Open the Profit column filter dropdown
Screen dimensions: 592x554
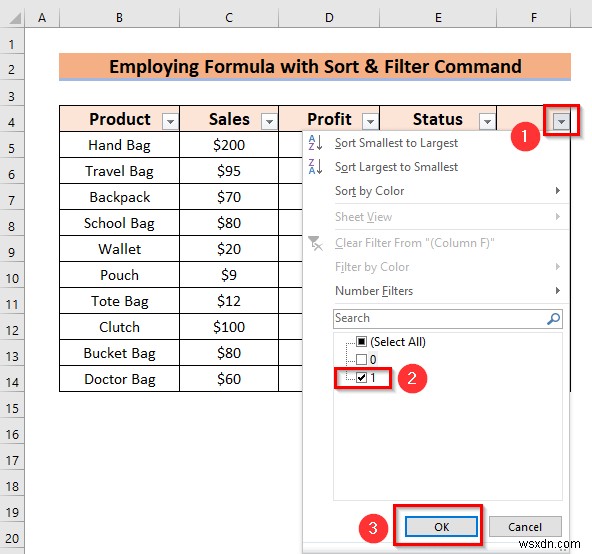tap(370, 122)
